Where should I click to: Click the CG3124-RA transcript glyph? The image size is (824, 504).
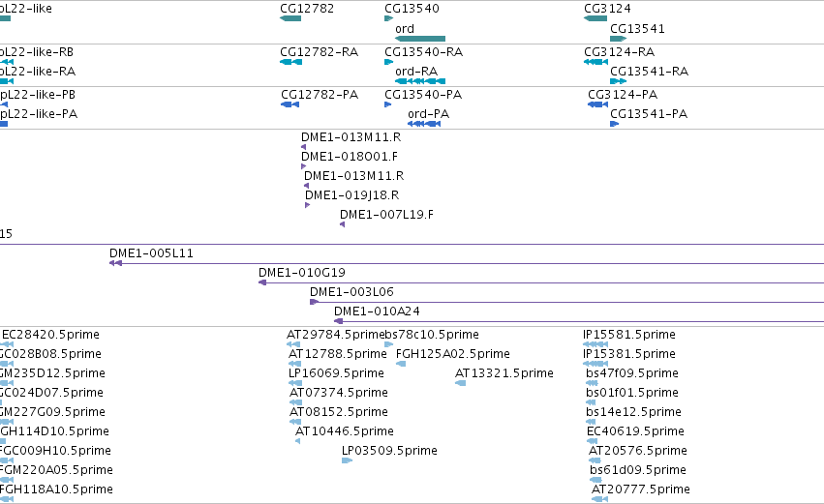tap(595, 61)
